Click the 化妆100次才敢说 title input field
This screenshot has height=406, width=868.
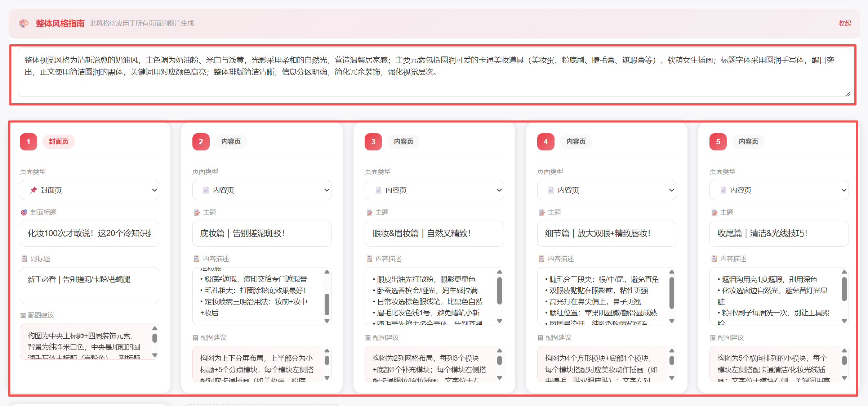[x=89, y=234]
